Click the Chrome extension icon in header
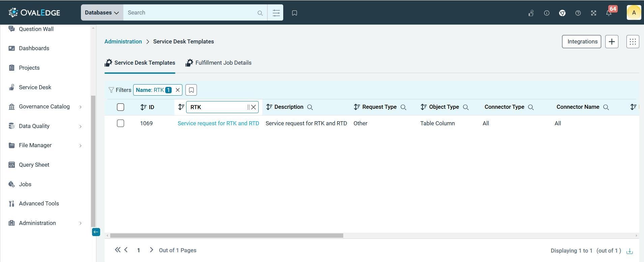 click(562, 13)
